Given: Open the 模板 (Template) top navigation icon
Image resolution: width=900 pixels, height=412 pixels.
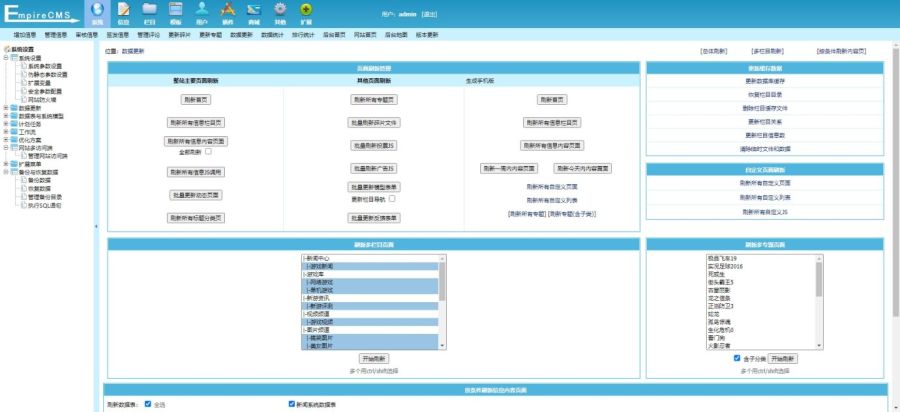Looking at the screenshot, I should click(x=175, y=11).
